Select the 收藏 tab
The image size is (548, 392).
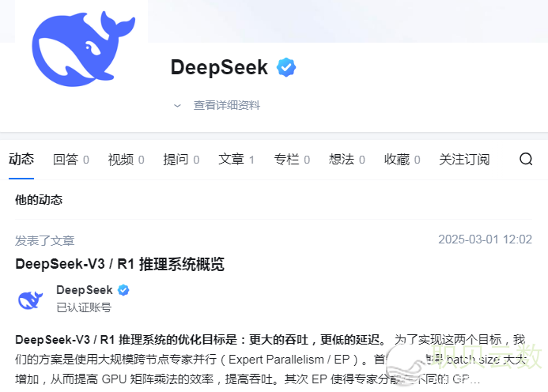click(402, 160)
